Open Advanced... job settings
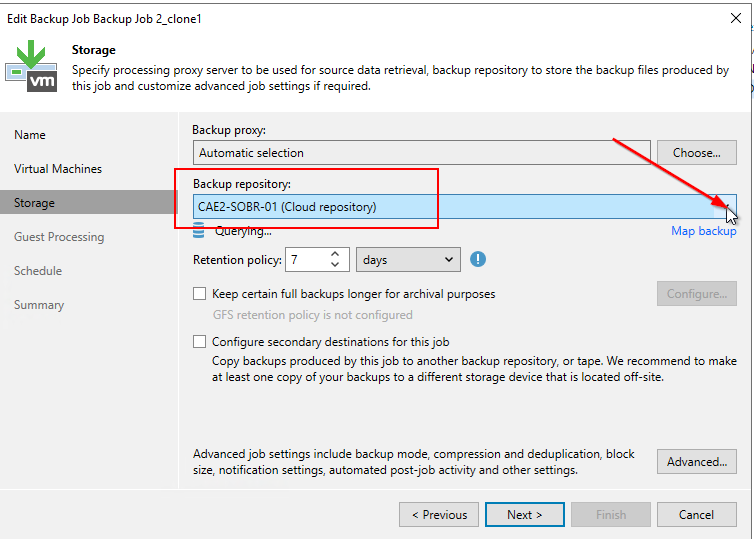754x539 pixels. (x=696, y=462)
